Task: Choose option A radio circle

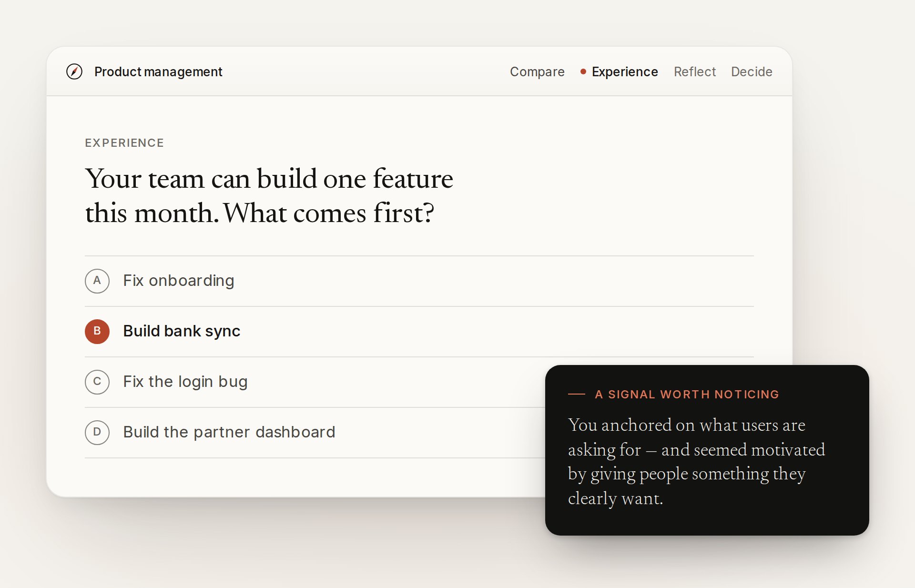Action: [x=97, y=281]
